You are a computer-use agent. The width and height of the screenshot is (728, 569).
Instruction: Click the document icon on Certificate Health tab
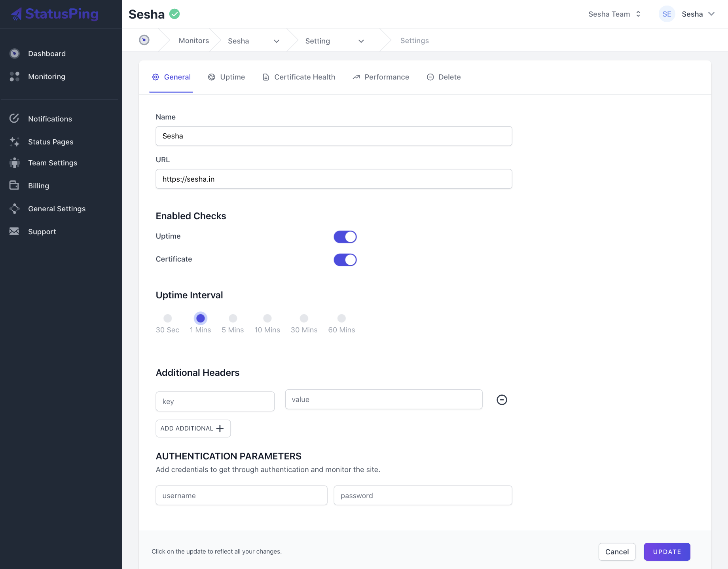click(266, 77)
